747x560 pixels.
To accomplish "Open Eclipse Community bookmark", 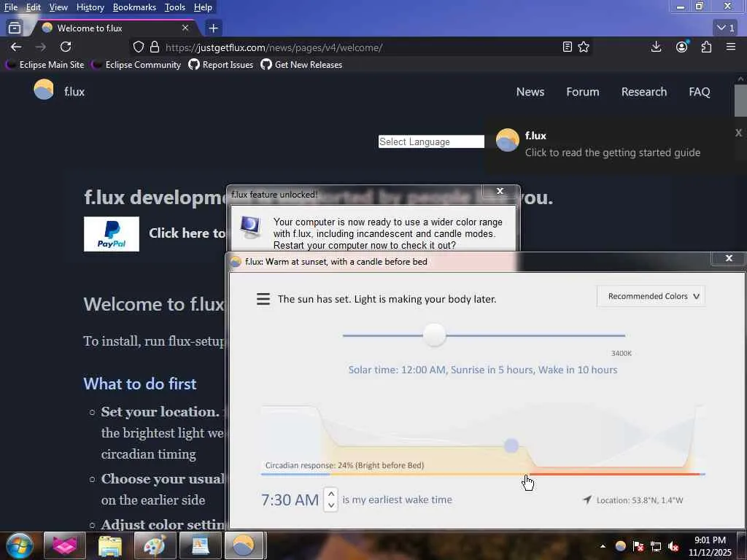I will 136,65.
